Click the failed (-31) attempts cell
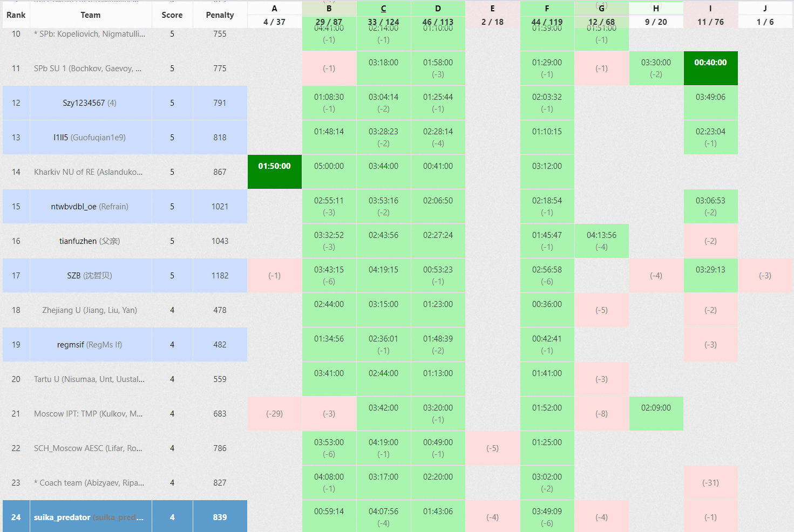The width and height of the screenshot is (794, 532). (710, 483)
